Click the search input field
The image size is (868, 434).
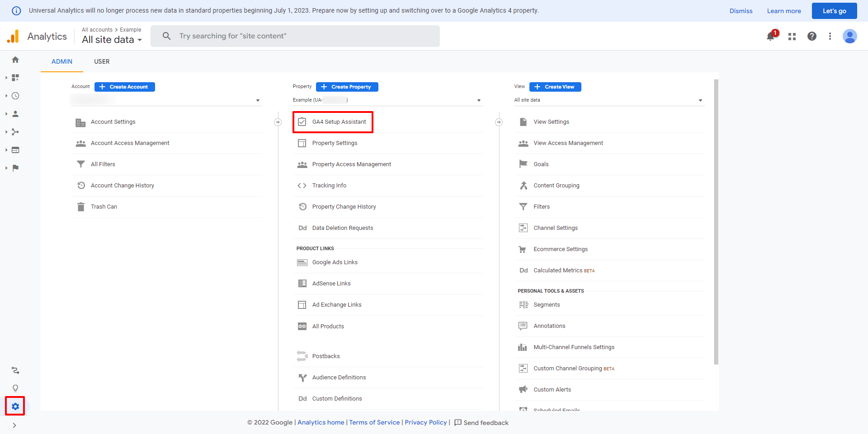click(x=295, y=36)
